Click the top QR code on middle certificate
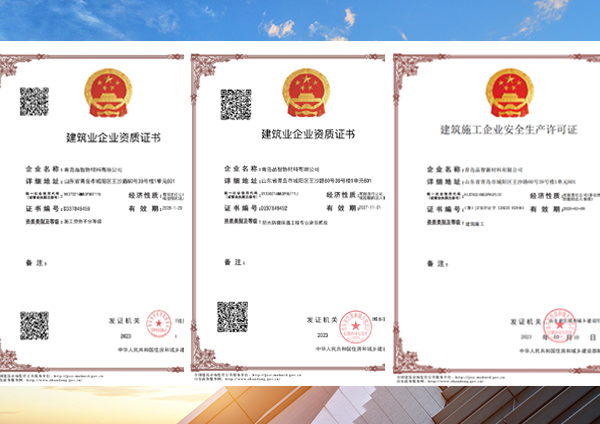600x424 pixels. pos(235,105)
